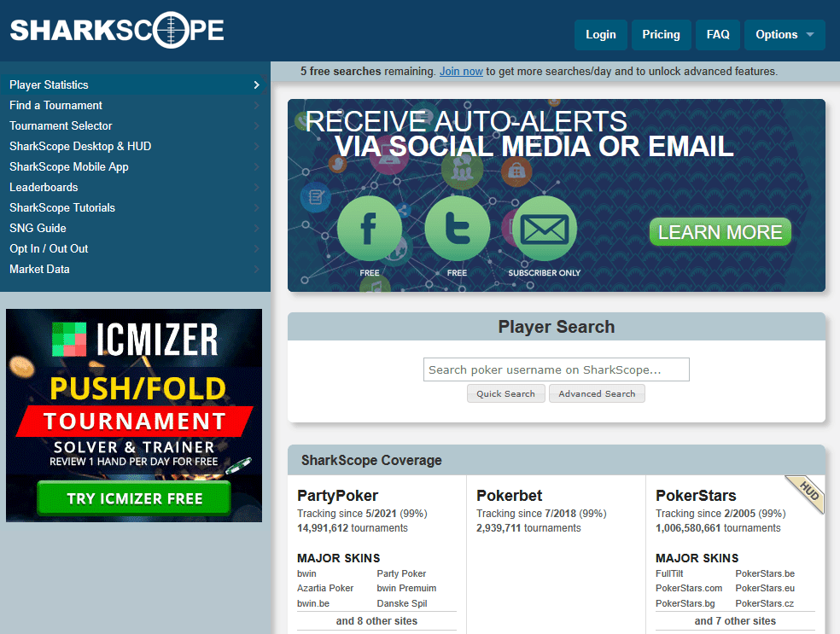Click 'and 7 other sites' under PokerStars
The width and height of the screenshot is (840, 634).
tap(735, 621)
